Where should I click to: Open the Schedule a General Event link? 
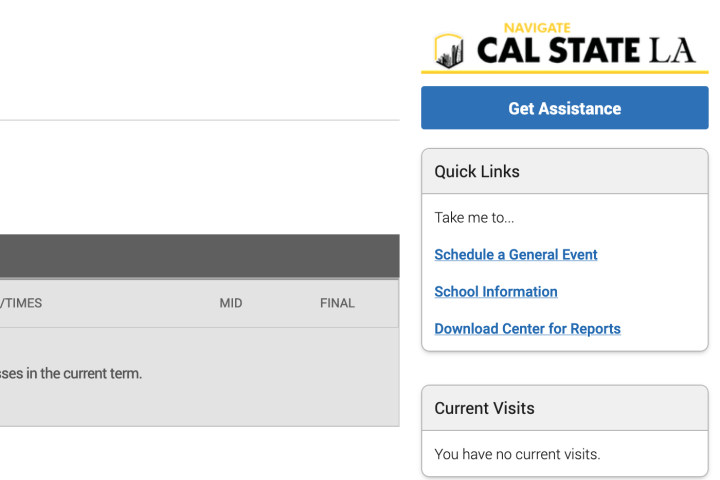(x=516, y=255)
